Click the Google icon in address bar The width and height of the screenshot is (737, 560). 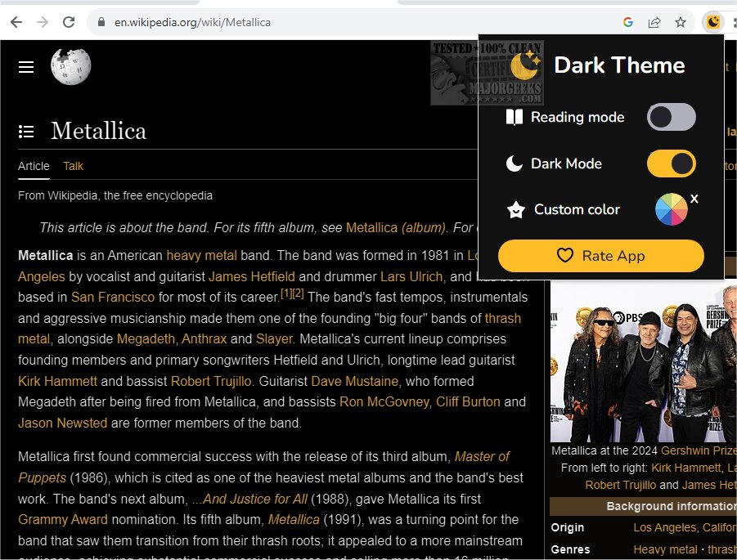(628, 22)
